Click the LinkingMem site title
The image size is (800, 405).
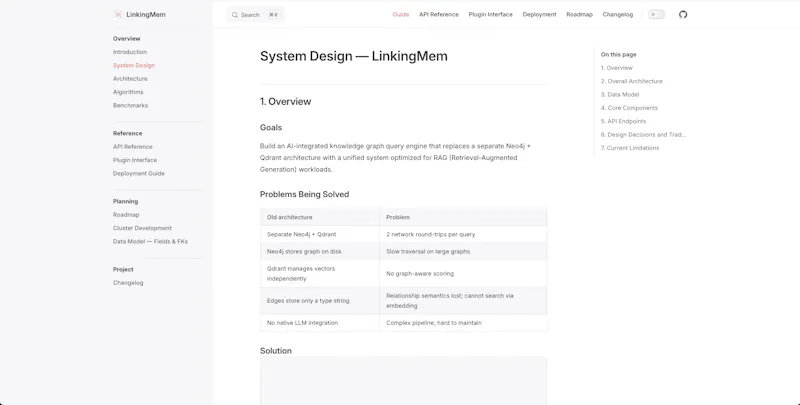coord(146,15)
